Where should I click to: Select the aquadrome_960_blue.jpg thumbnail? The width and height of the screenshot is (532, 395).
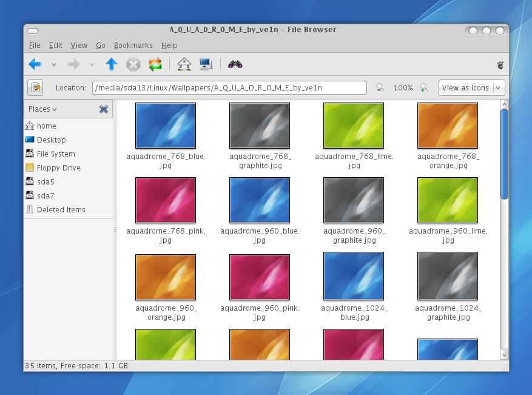pyautogui.click(x=260, y=200)
